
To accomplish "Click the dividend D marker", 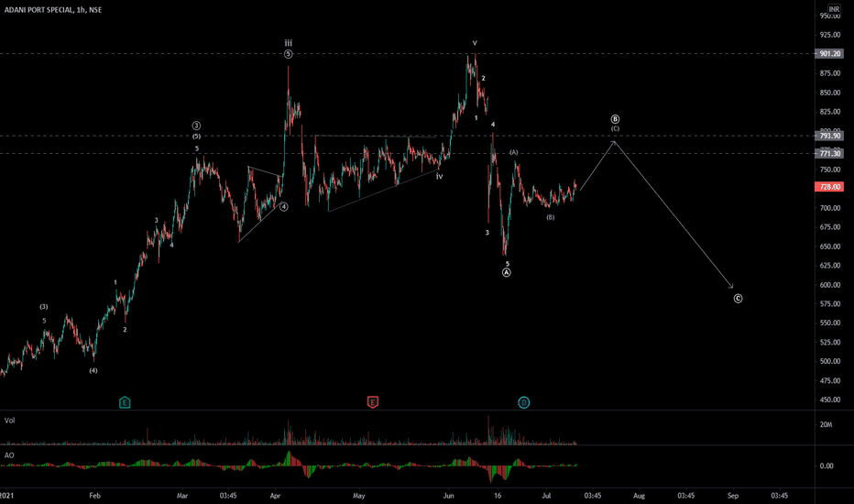I will point(523,402).
